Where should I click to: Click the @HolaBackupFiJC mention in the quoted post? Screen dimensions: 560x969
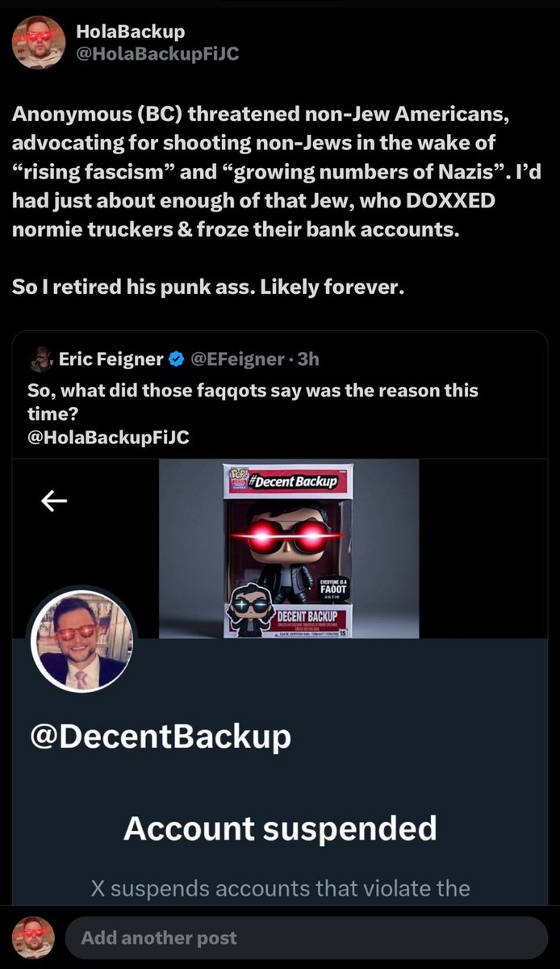click(x=108, y=438)
